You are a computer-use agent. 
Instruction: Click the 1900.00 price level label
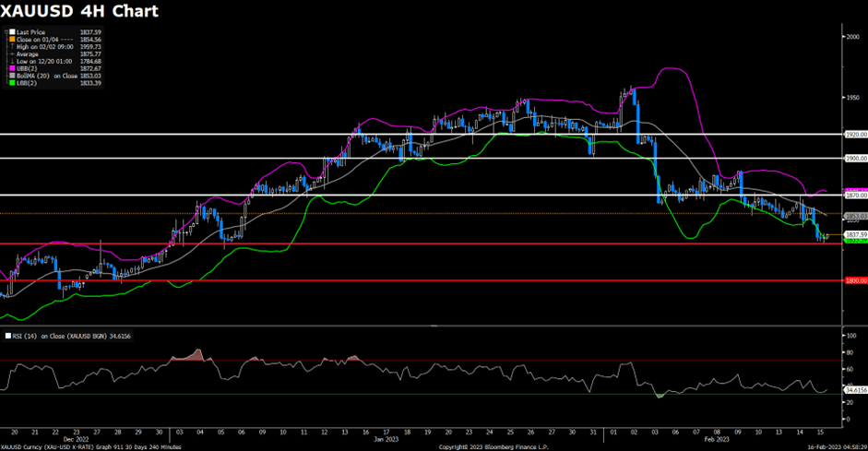(x=855, y=158)
